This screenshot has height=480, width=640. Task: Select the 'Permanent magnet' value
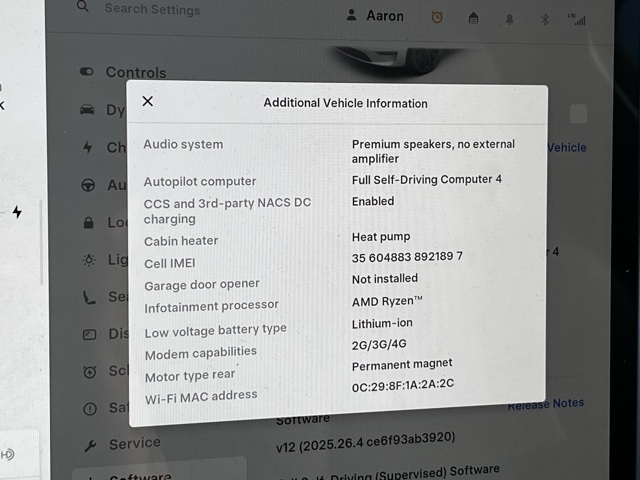pos(402,364)
